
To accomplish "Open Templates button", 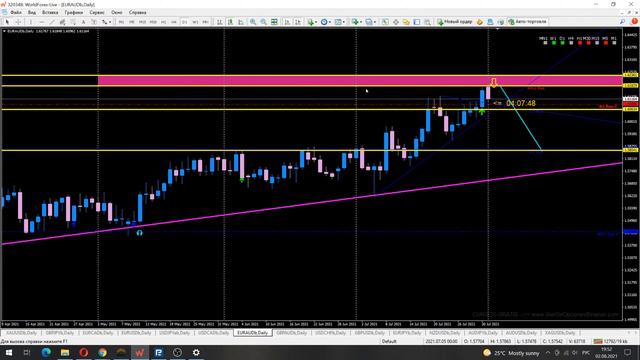I will tap(338, 22).
